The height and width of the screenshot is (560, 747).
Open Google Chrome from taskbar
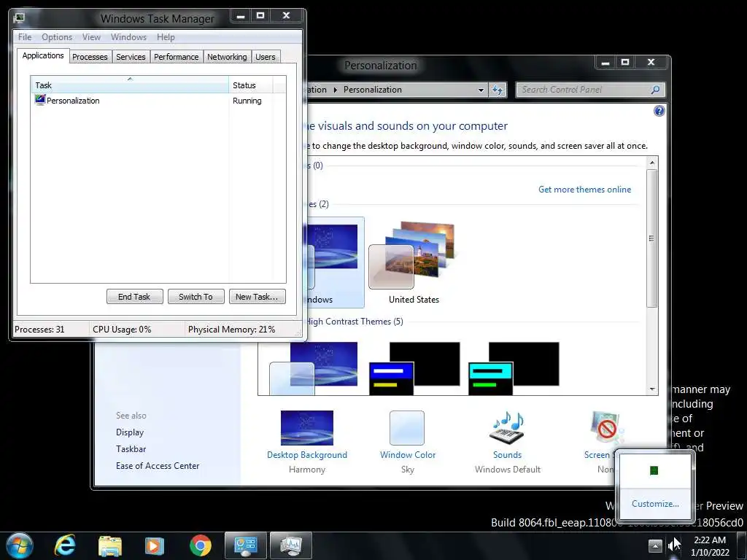pyautogui.click(x=201, y=545)
